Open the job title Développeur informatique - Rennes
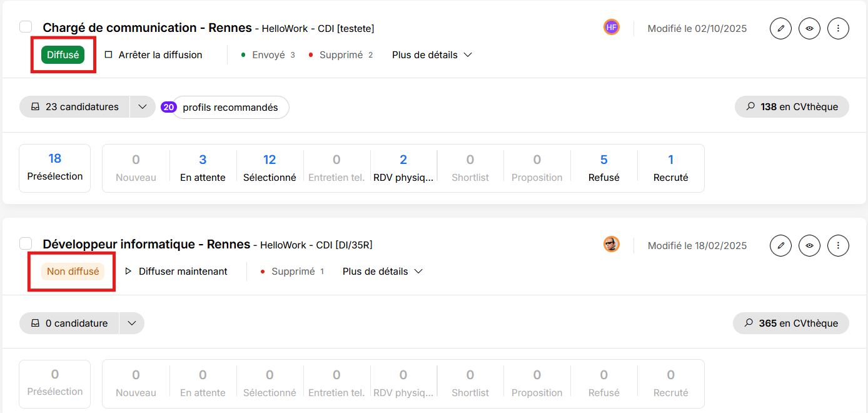 (x=146, y=244)
